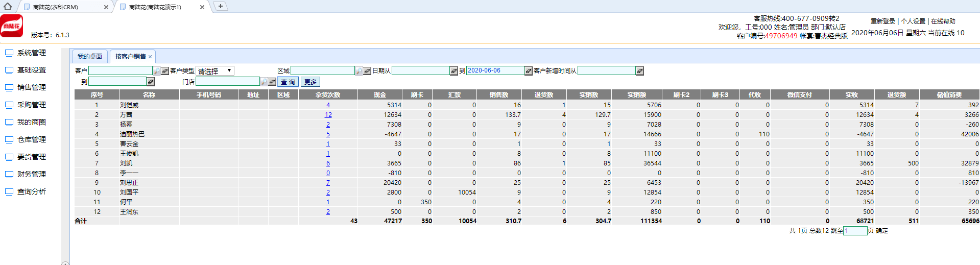
Task: Click the 日期从 input field
Action: tap(420, 70)
